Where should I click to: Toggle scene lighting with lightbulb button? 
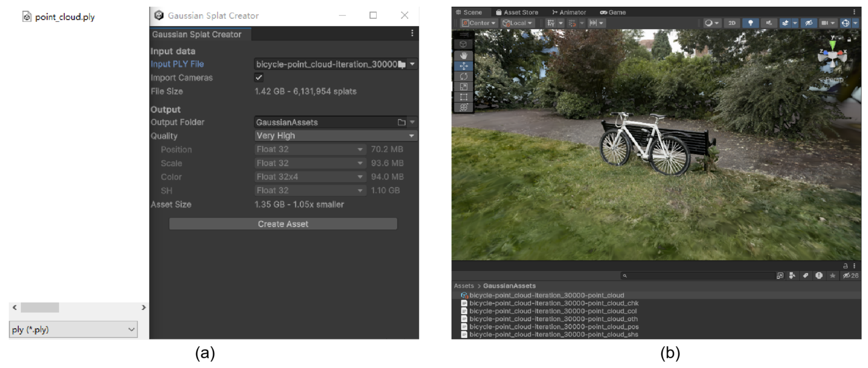tap(750, 23)
